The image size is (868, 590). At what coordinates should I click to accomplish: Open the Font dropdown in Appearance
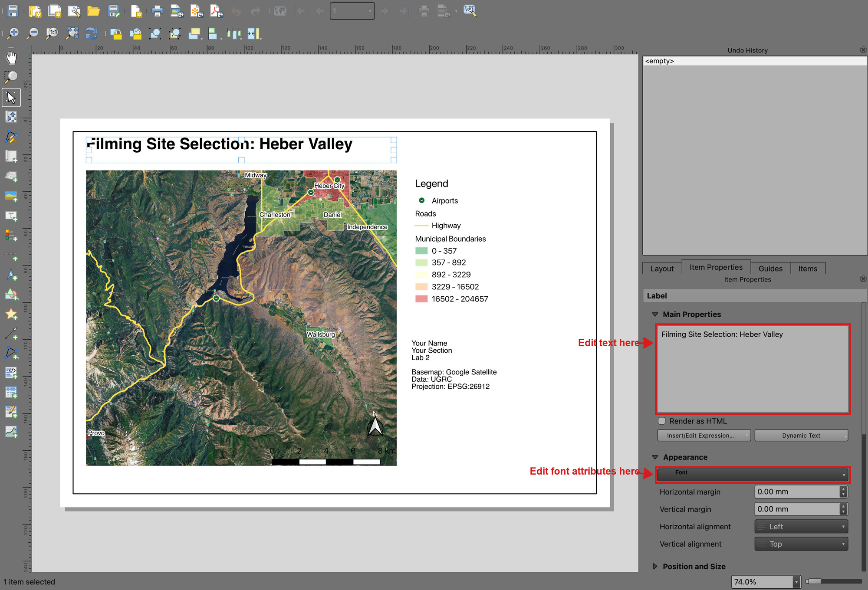click(x=753, y=475)
